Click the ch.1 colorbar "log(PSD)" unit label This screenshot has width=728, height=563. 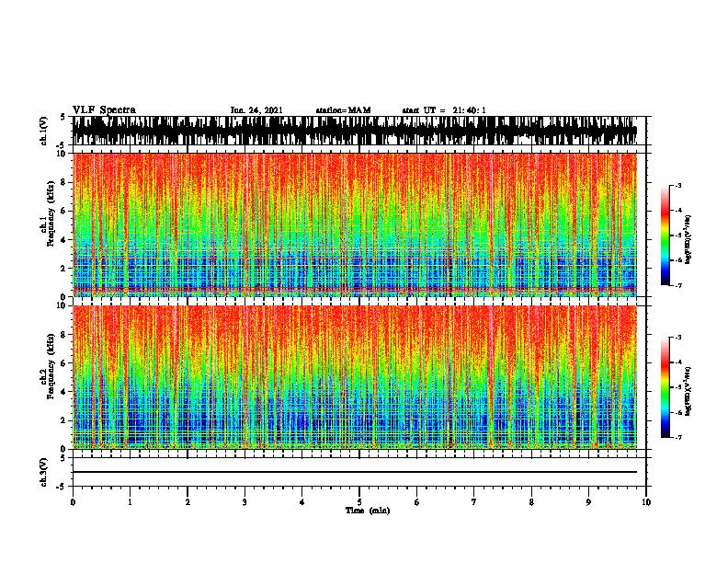688,240
